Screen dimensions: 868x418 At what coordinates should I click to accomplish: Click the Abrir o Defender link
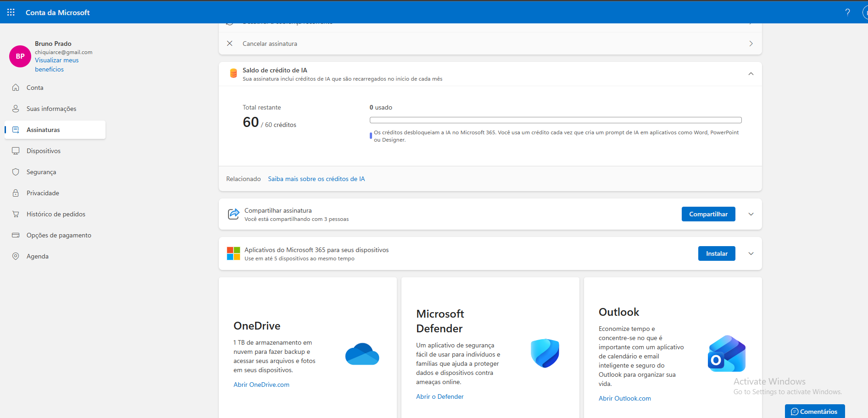tap(440, 396)
